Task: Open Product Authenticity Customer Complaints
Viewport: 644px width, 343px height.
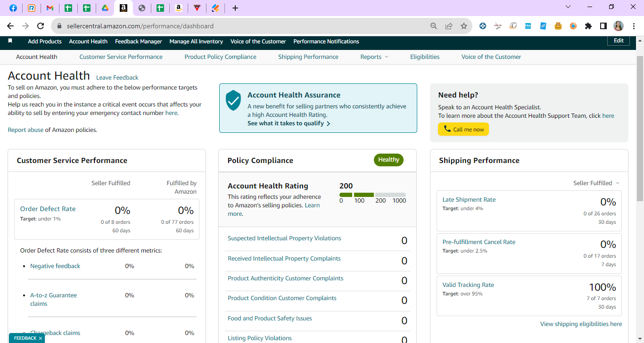Action: pyautogui.click(x=286, y=278)
